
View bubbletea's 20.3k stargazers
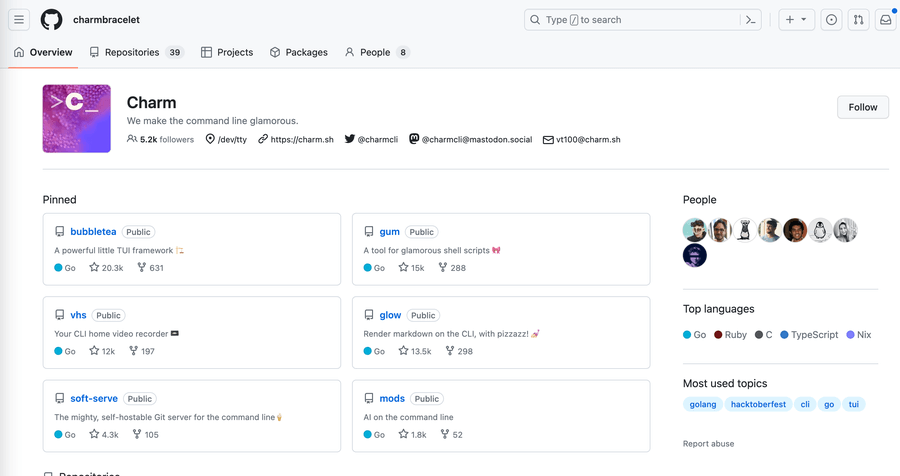[106, 268]
